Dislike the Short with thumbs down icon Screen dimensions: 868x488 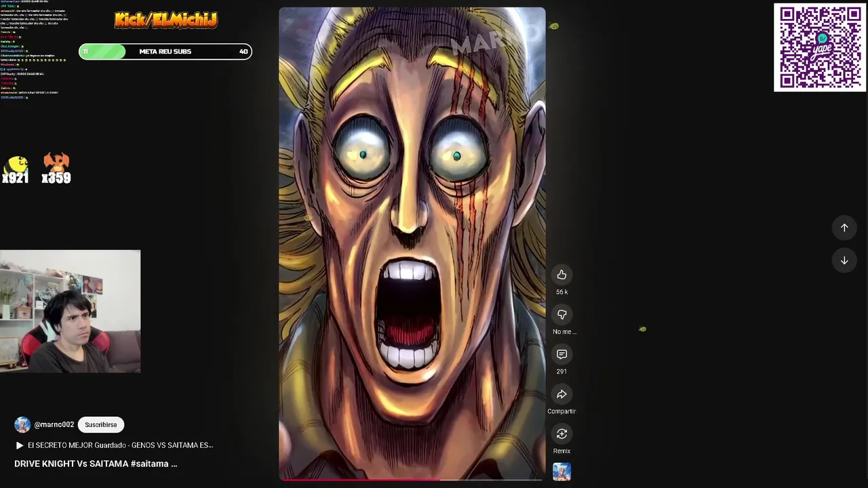(561, 314)
